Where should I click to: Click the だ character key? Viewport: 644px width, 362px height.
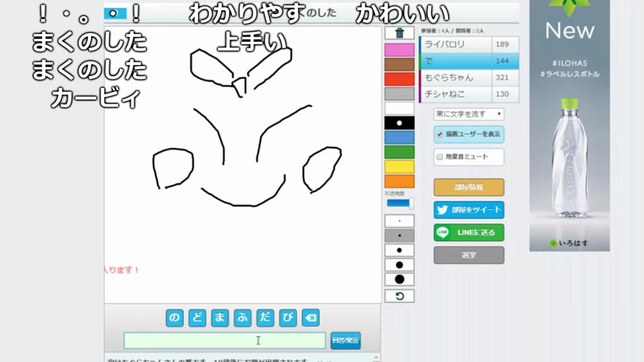[265, 318]
